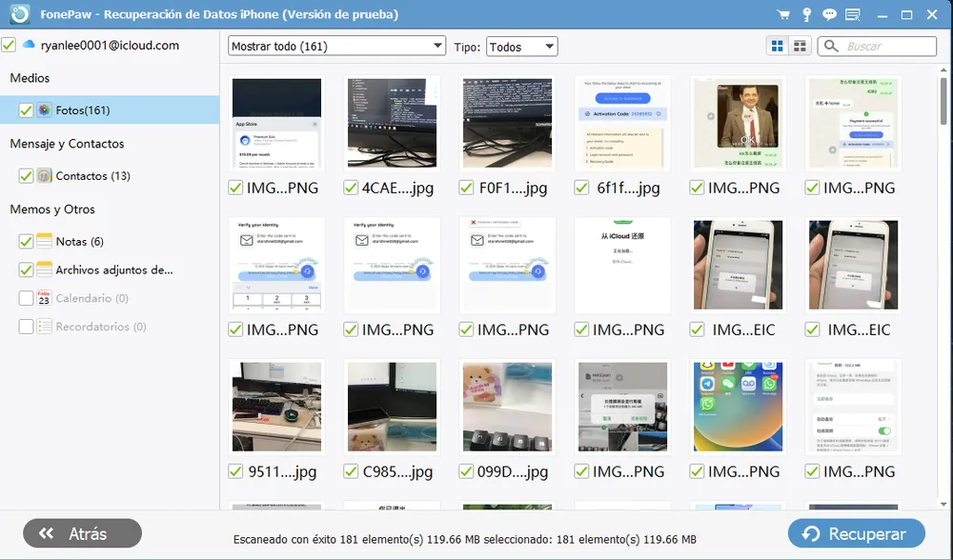The image size is (953, 560).
Task: Click the Memos y Otros heading
Action: click(52, 209)
